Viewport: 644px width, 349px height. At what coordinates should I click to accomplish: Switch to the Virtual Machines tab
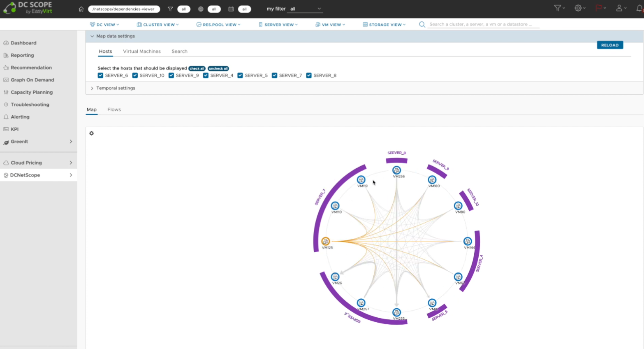point(141,51)
